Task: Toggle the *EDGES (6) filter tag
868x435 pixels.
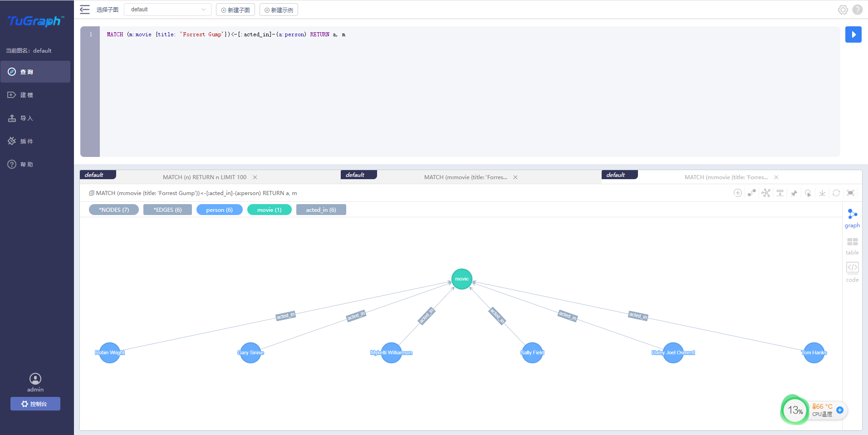Action: (x=167, y=210)
